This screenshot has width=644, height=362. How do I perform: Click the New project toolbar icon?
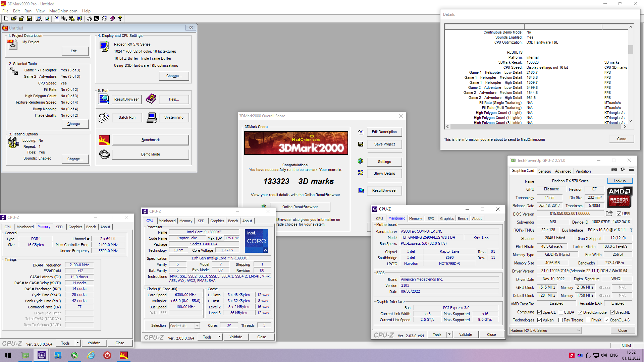(6, 19)
